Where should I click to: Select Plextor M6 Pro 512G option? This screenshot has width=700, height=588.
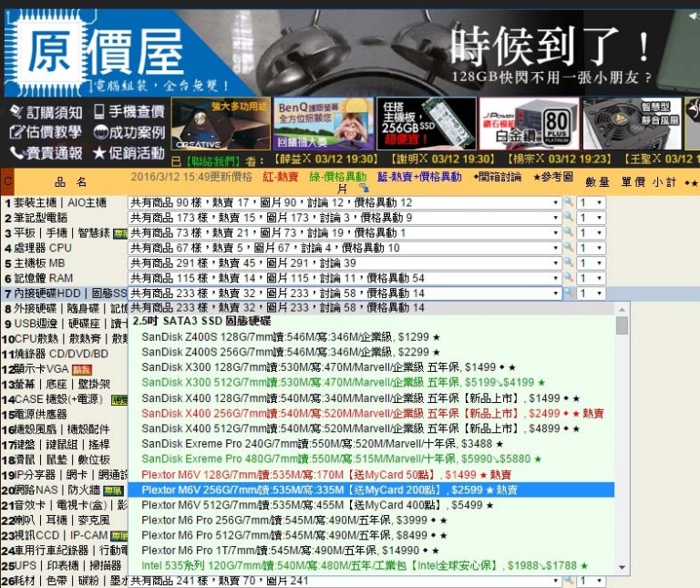coord(372,535)
